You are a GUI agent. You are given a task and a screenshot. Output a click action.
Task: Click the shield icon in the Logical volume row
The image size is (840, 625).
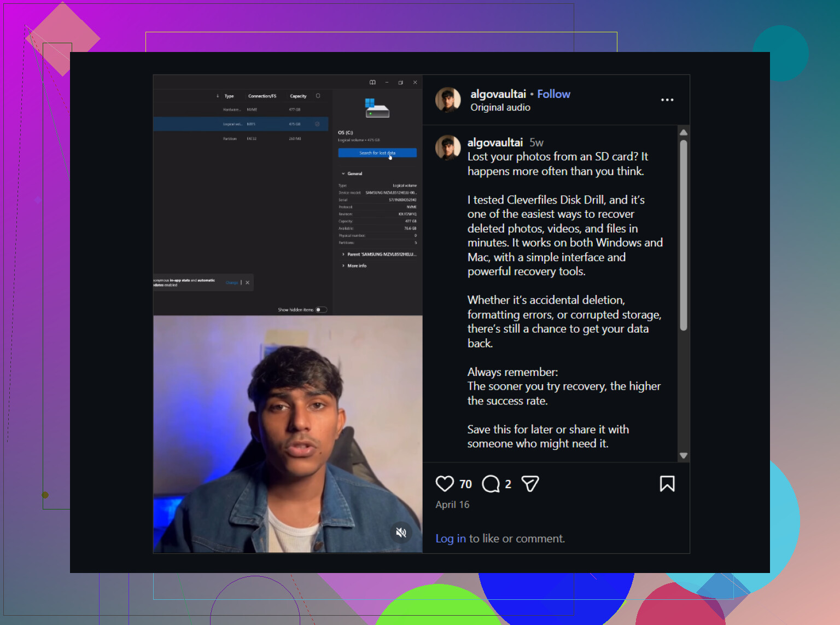coord(317,124)
